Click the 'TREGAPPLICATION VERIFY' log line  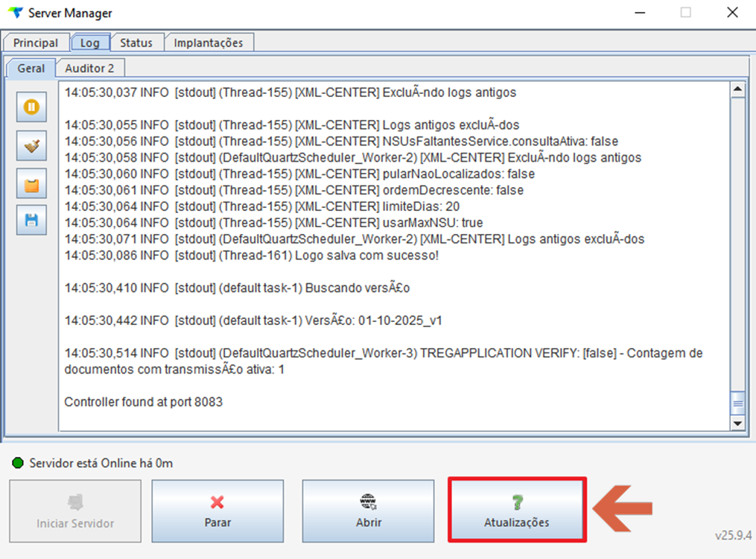(x=384, y=361)
